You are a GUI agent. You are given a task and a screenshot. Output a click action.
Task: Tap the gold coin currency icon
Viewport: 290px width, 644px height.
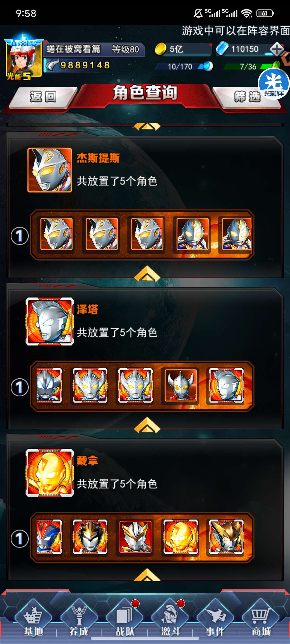[160, 48]
